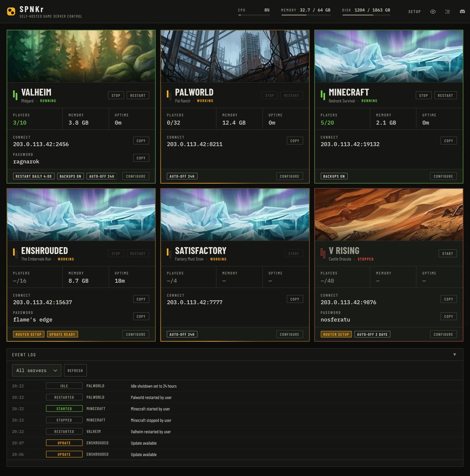The image size is (470, 476).
Task: Start the Satisfactory server
Action: click(294, 254)
